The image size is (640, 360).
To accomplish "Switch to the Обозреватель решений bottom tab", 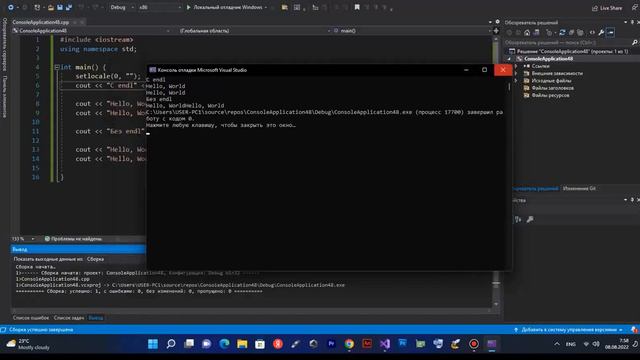I will click(535, 189).
